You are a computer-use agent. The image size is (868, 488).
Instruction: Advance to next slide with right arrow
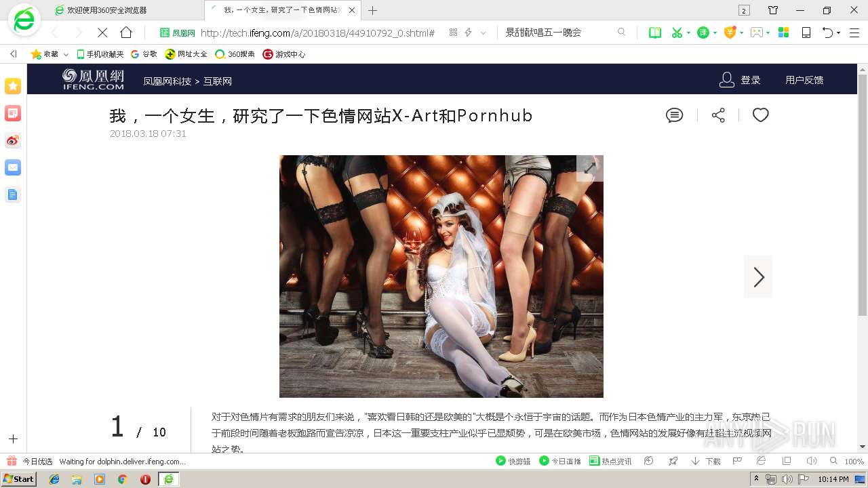click(758, 277)
